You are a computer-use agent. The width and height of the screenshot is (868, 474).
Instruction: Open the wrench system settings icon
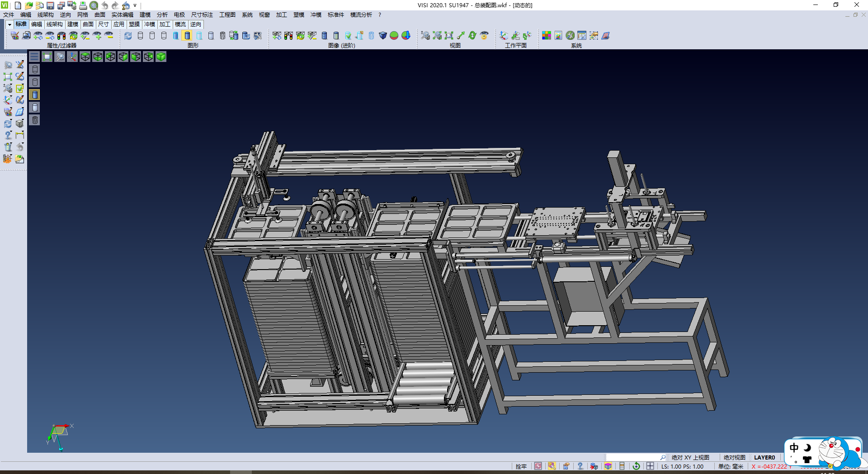coord(570,36)
